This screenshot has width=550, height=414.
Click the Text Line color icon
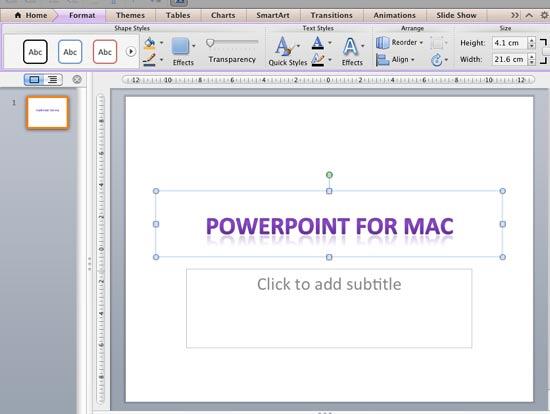tap(318, 60)
